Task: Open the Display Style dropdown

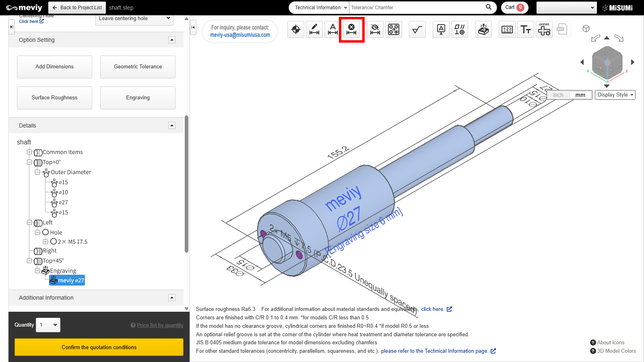Action: [615, 95]
